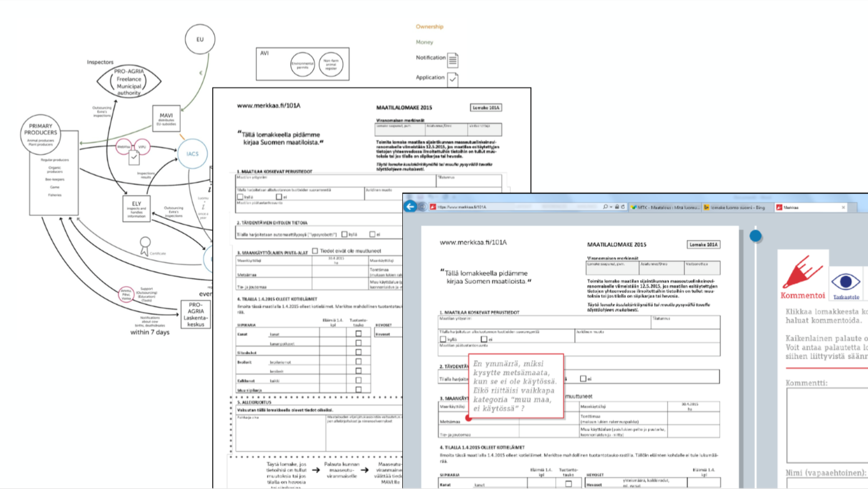This screenshot has height=489, width=868.
Task: Tick section 1 'ei' on the middle paper form
Action: tap(279, 197)
